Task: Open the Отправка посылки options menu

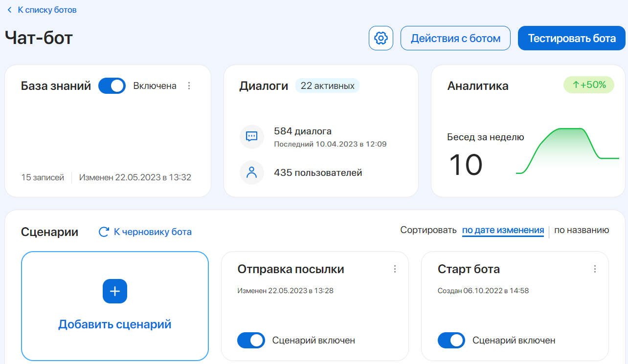Action: 395,269
